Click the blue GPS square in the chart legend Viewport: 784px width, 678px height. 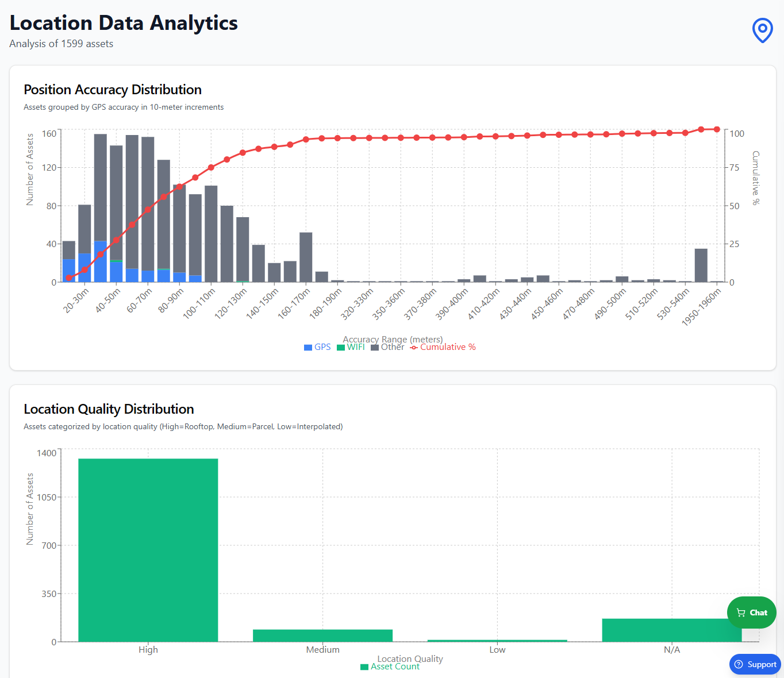308,347
